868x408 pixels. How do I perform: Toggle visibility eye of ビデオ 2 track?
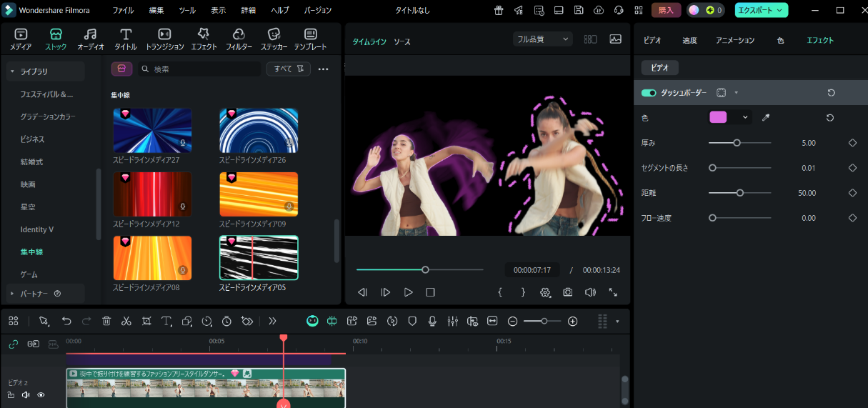point(41,394)
